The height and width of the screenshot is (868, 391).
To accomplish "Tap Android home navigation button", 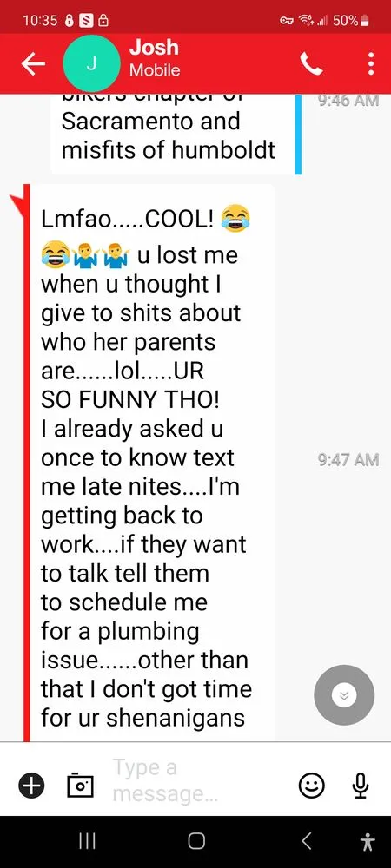I will point(195,841).
